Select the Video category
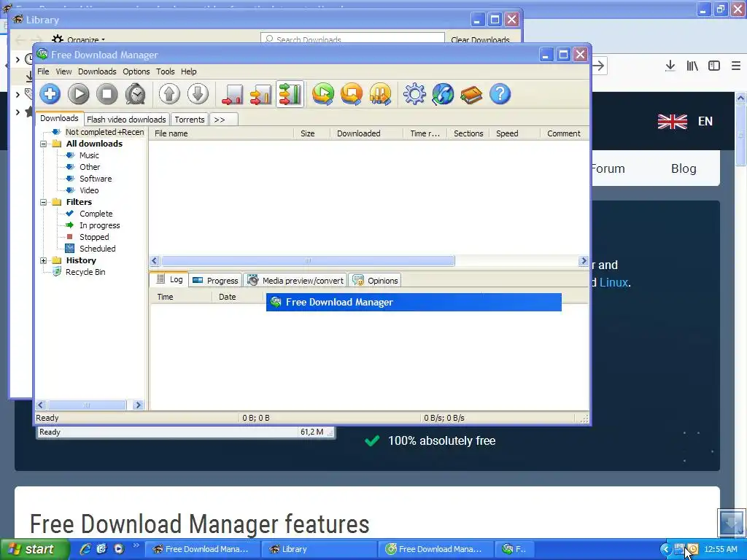This screenshot has height=560, width=747. click(89, 190)
